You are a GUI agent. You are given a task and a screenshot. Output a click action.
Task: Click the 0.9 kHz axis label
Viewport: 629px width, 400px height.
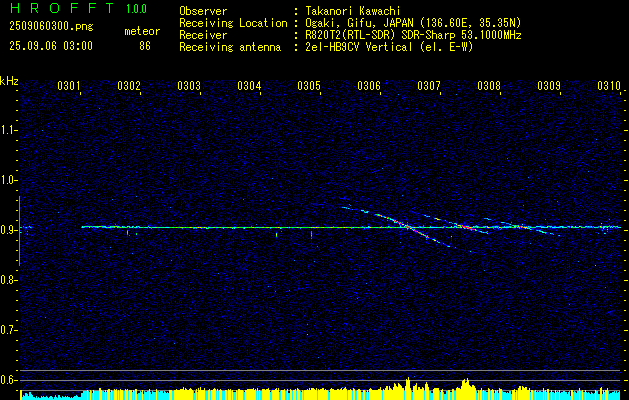(x=8, y=230)
